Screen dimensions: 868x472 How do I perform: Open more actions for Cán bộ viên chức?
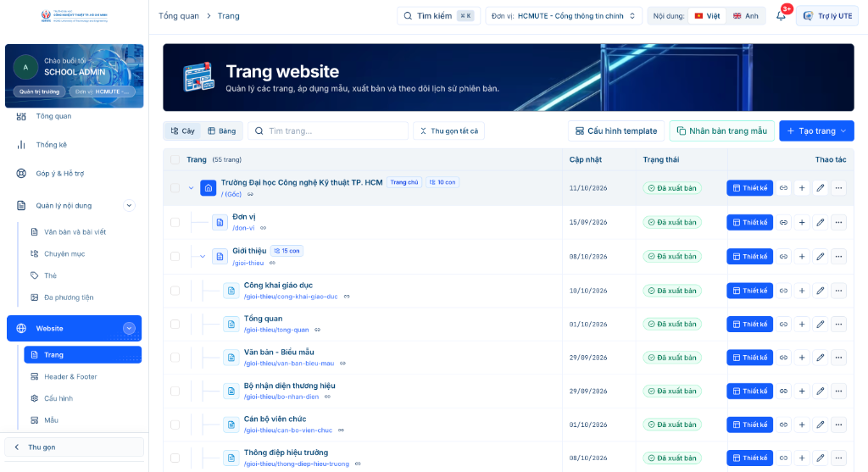[x=838, y=425]
